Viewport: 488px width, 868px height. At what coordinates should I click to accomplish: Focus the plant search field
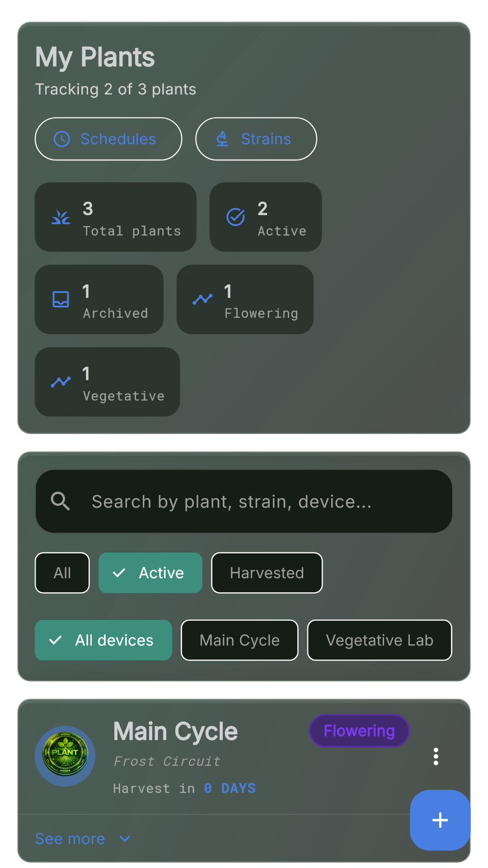[x=244, y=501]
